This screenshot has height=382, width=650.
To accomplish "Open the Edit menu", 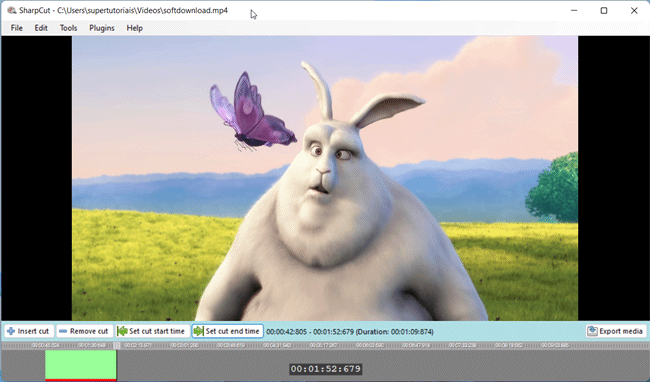I will tap(41, 28).
